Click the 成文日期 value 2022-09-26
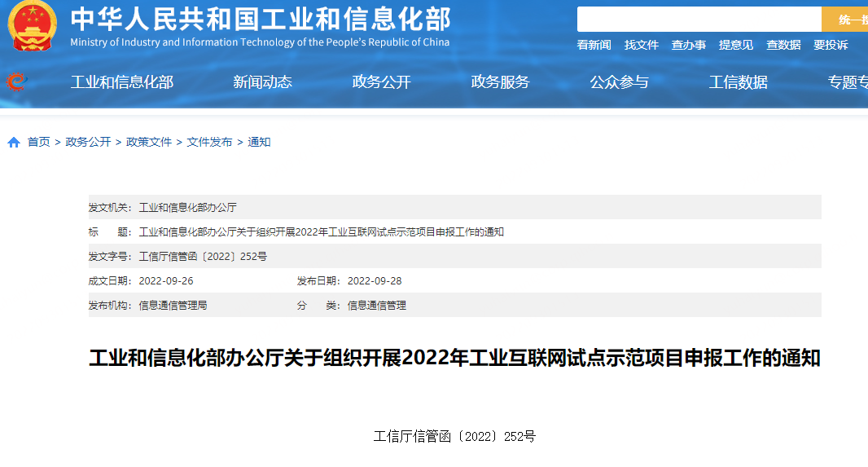 [166, 281]
